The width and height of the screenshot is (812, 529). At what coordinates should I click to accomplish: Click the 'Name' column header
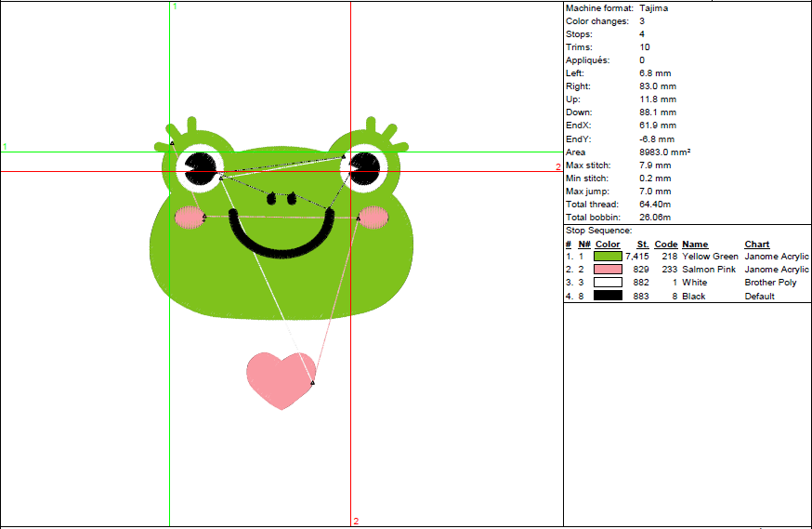[695, 244]
